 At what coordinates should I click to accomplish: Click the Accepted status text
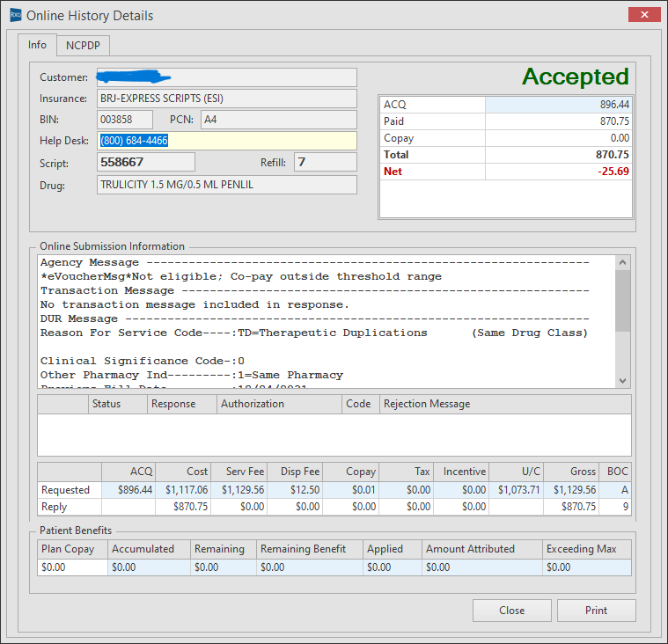click(x=575, y=77)
